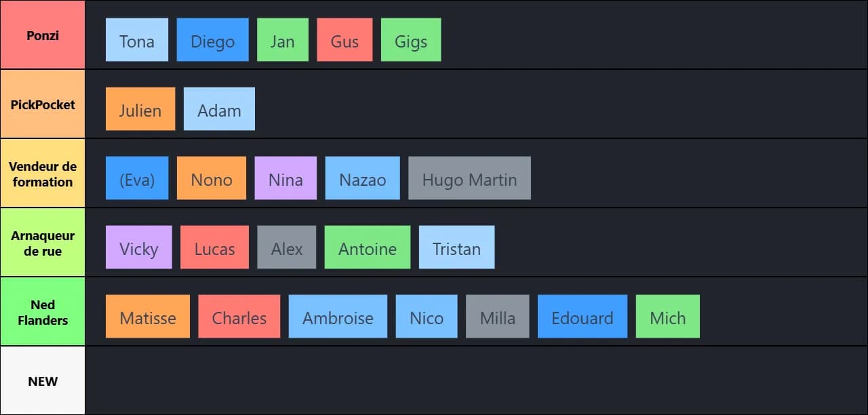Click the Vendeur de formation tier label
This screenshot has height=415, width=868.
(43, 174)
